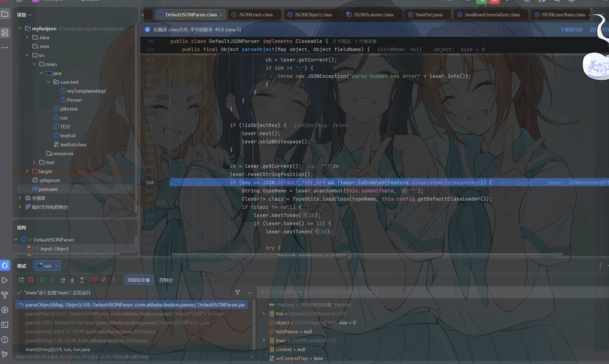
Task: Click the Step Over debugger icon
Action: (63, 280)
